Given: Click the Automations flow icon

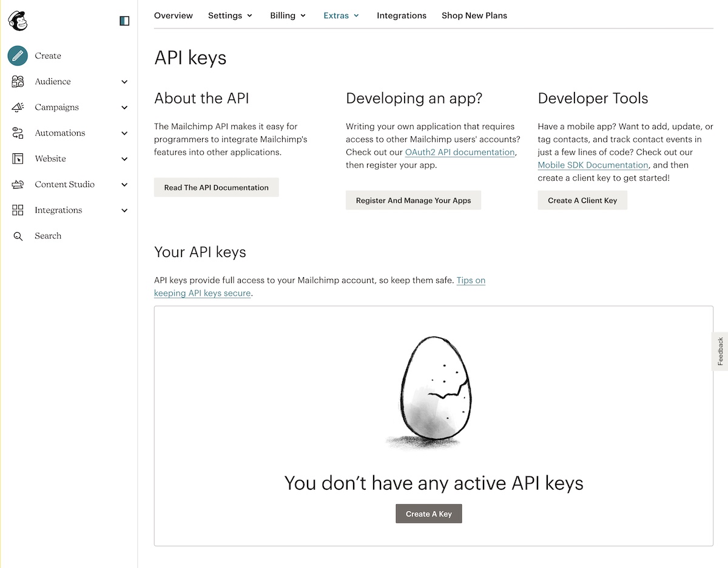Looking at the screenshot, I should click(18, 133).
